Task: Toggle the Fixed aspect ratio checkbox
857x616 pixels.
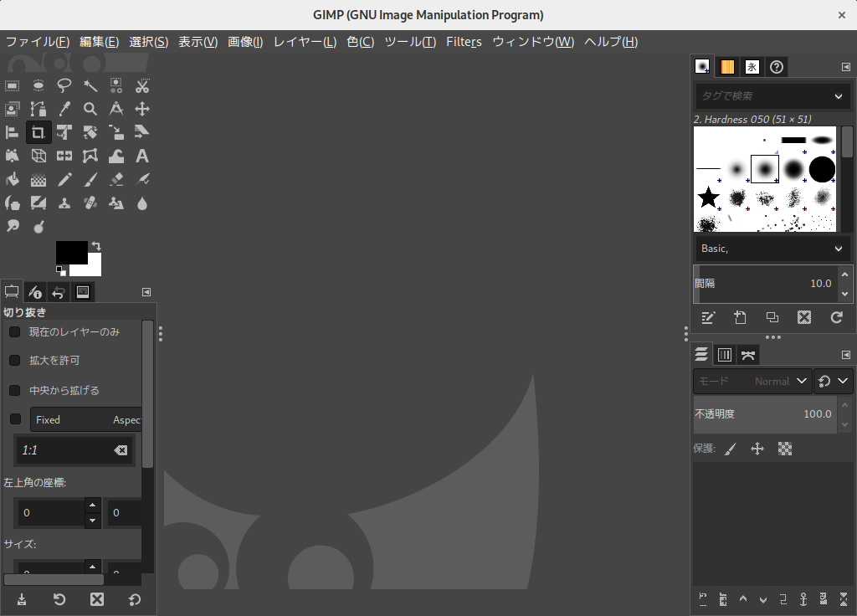Action: (x=15, y=418)
